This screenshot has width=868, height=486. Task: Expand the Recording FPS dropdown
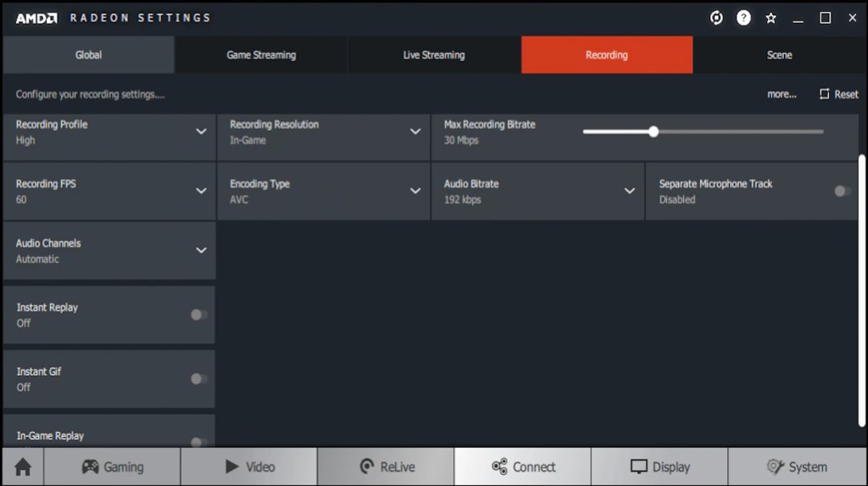pyautogui.click(x=201, y=191)
